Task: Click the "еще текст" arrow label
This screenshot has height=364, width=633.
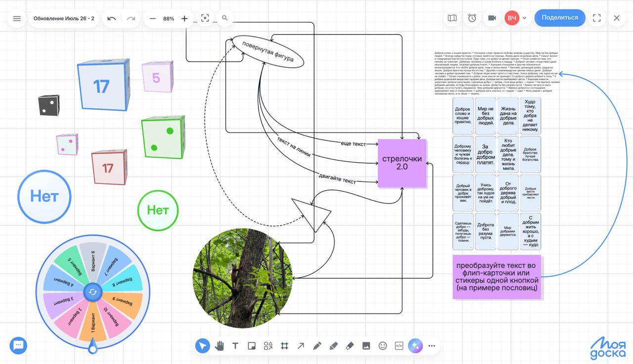Action: (x=354, y=144)
